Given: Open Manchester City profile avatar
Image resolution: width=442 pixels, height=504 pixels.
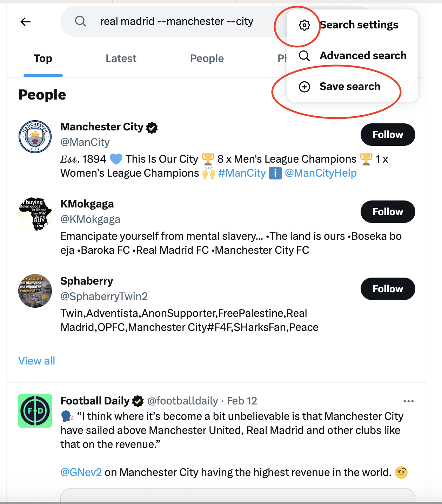Looking at the screenshot, I should pos(35,137).
